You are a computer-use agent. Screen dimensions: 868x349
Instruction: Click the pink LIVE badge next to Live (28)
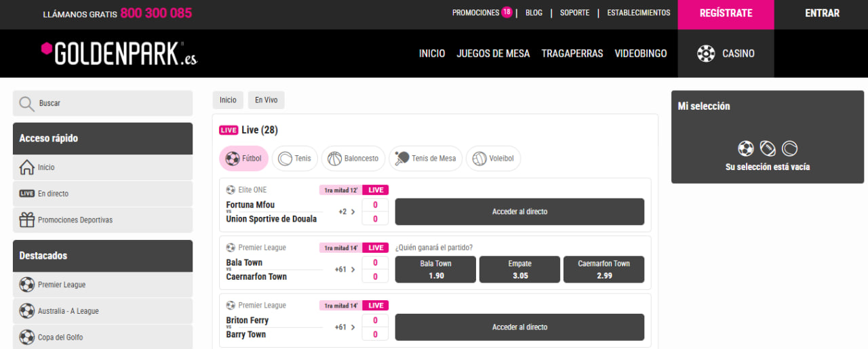[229, 130]
